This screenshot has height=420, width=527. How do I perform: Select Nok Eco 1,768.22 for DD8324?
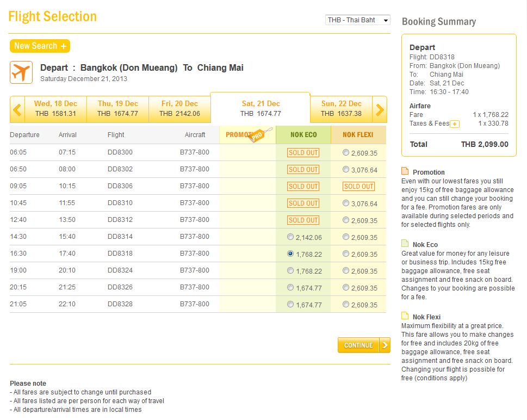290,270
